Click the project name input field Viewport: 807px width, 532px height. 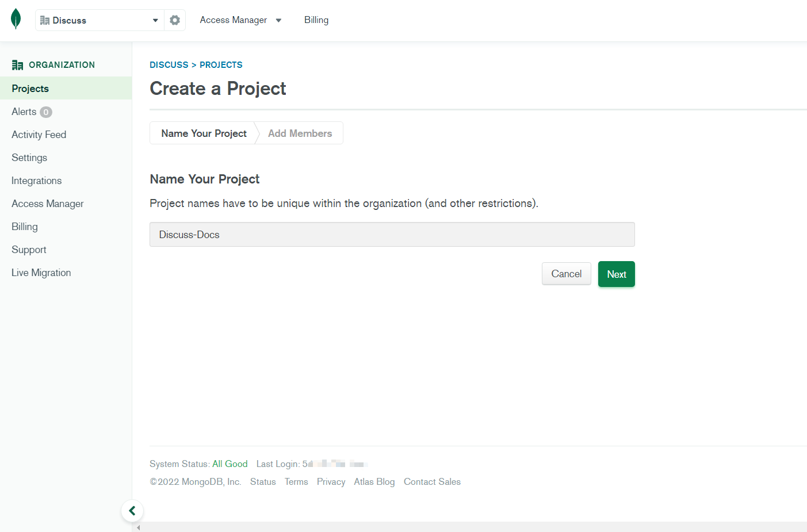392,234
